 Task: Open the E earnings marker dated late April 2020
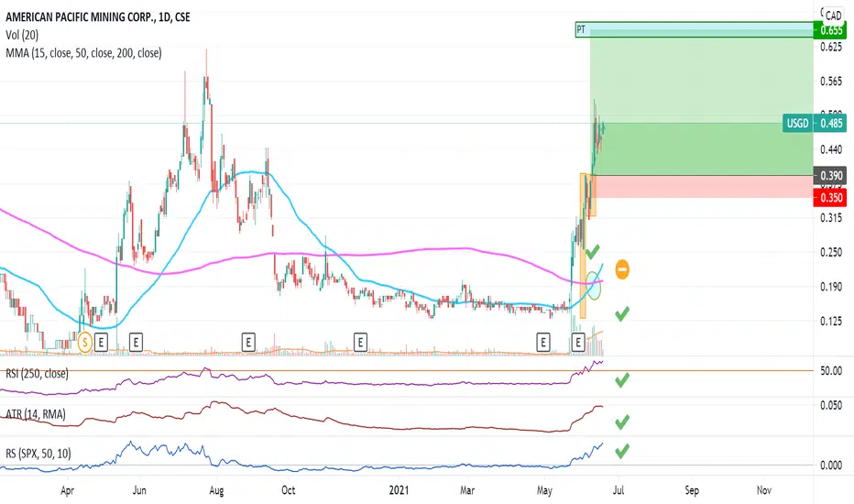(101, 343)
